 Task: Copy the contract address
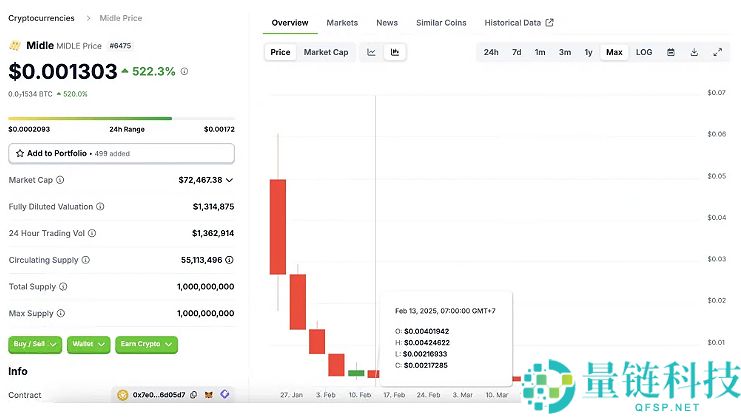193,395
